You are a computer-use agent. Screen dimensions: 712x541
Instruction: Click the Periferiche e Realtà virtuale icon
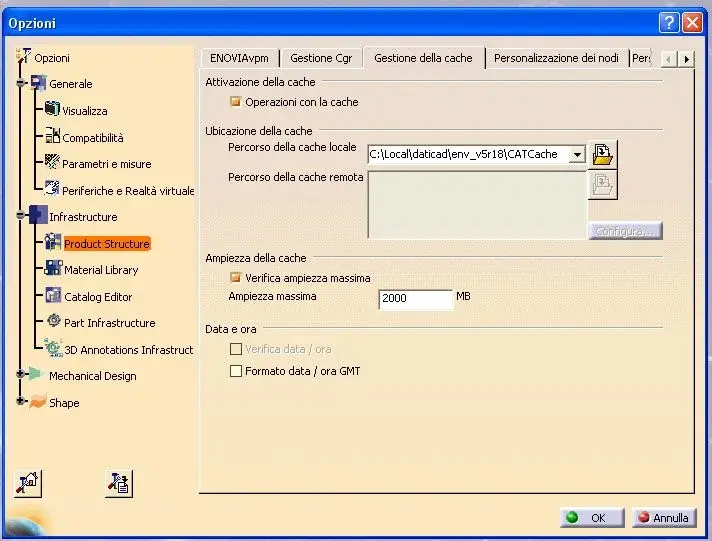click(x=52, y=188)
